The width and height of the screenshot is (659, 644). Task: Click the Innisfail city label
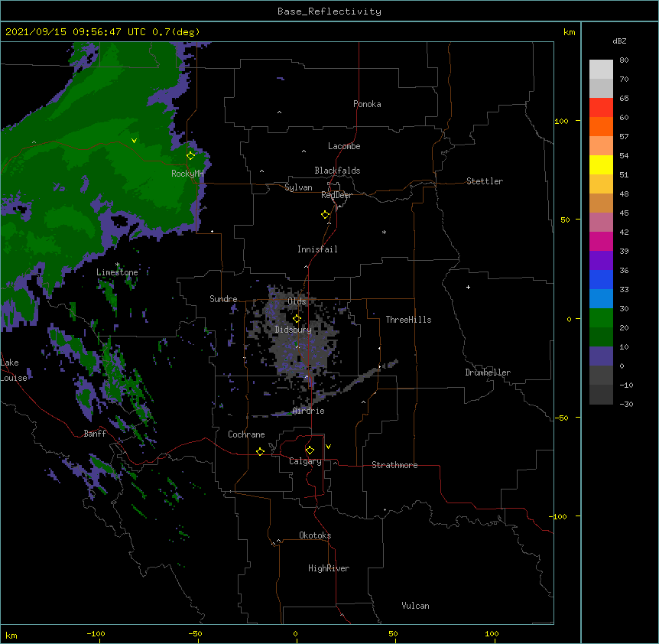click(x=317, y=249)
